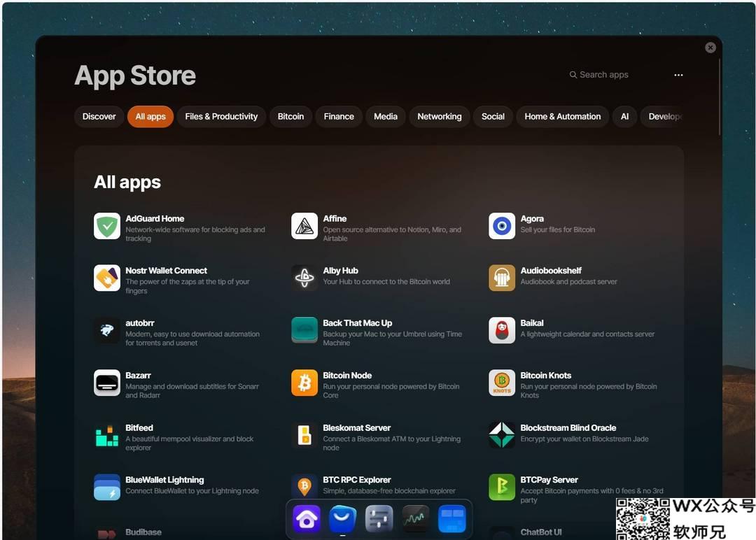Open the Developer category tab
Image resolution: width=756 pixels, height=540 pixels.
pyautogui.click(x=662, y=117)
